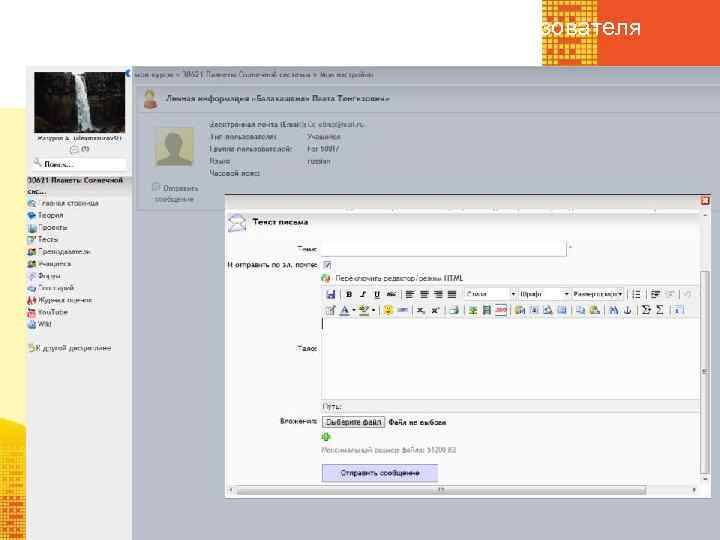The height and width of the screenshot is (540, 720).
Task: Open the messages icon showing (0)
Action: [74, 149]
